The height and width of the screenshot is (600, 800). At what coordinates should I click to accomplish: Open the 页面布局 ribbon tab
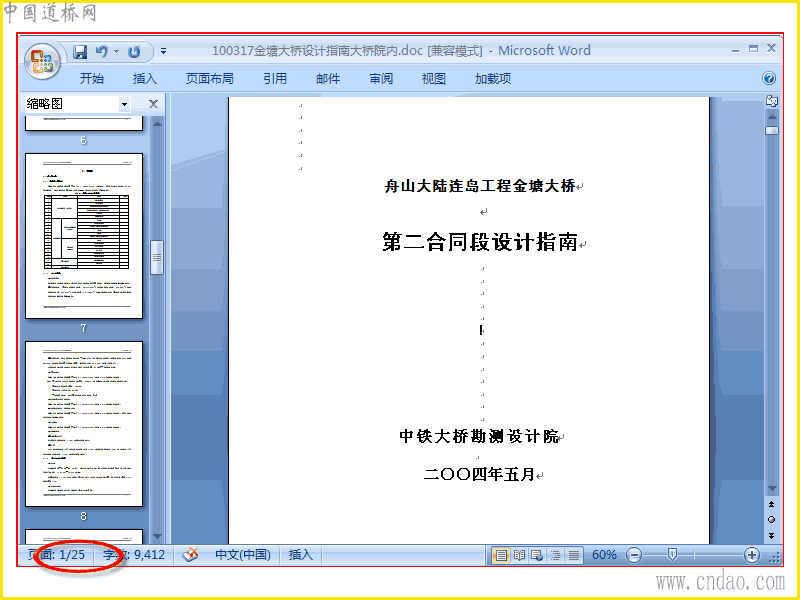[210, 79]
